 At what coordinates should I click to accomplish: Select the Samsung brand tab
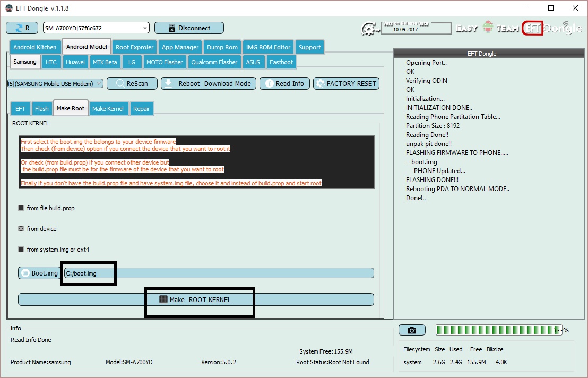click(25, 62)
